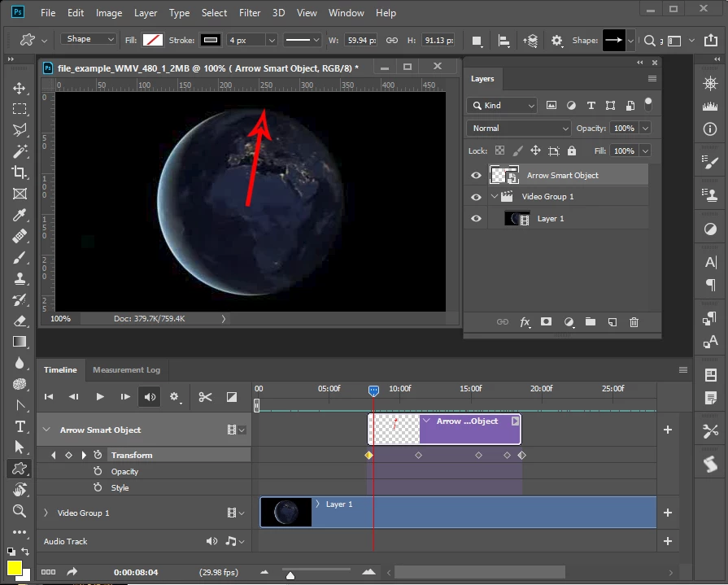
Task: Click the Split at Playhead scissors icon
Action: [205, 397]
